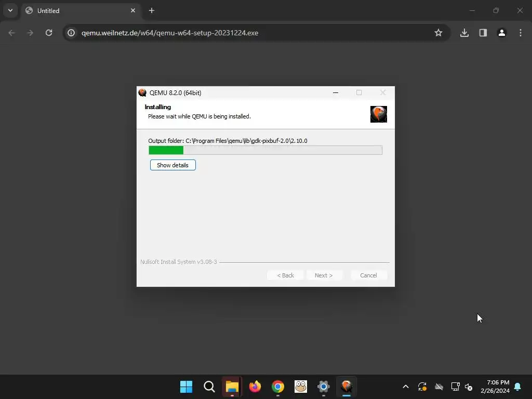Screen dimensions: 532x399
Task: Open Windows Search from taskbar
Action: pos(209,387)
